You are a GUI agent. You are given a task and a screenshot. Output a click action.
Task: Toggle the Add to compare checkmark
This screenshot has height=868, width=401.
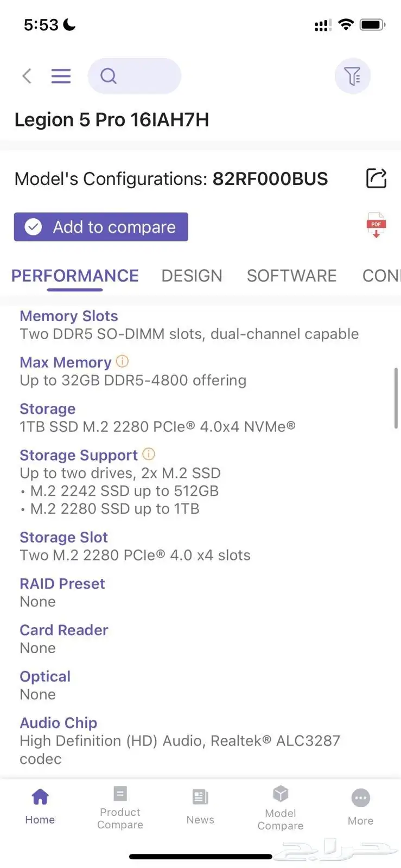(x=33, y=227)
